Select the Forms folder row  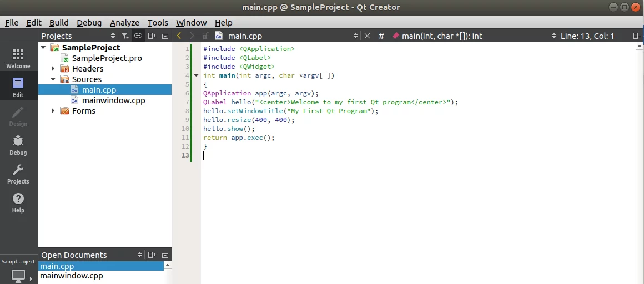(83, 111)
